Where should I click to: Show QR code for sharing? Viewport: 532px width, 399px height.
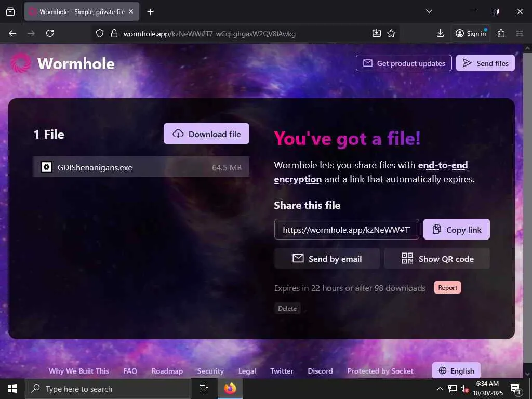[x=436, y=259]
